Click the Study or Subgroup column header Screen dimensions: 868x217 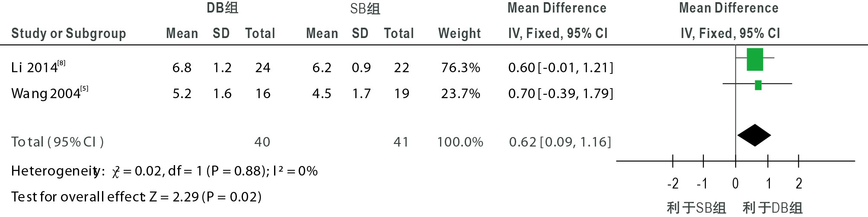click(68, 33)
